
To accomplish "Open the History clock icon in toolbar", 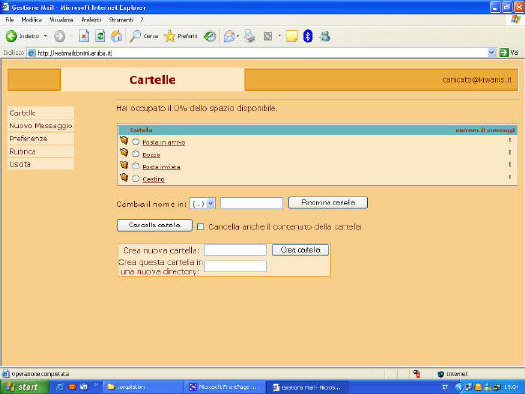I will tap(210, 36).
